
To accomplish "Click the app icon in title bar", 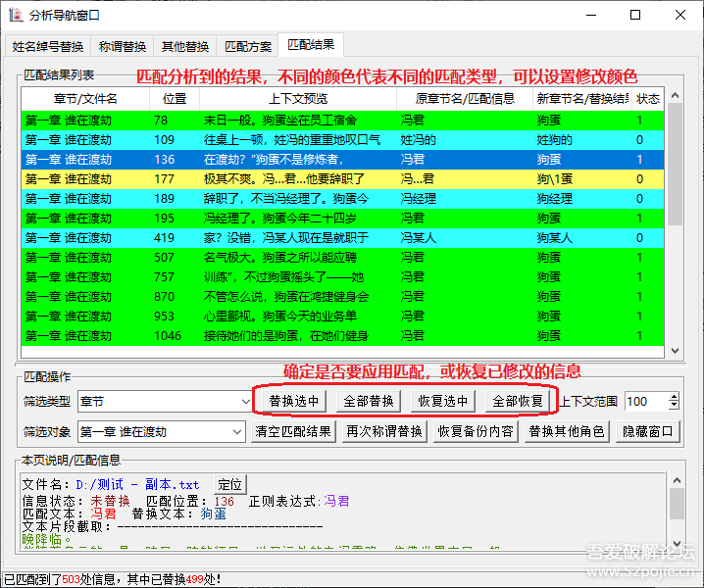I will tap(16, 15).
